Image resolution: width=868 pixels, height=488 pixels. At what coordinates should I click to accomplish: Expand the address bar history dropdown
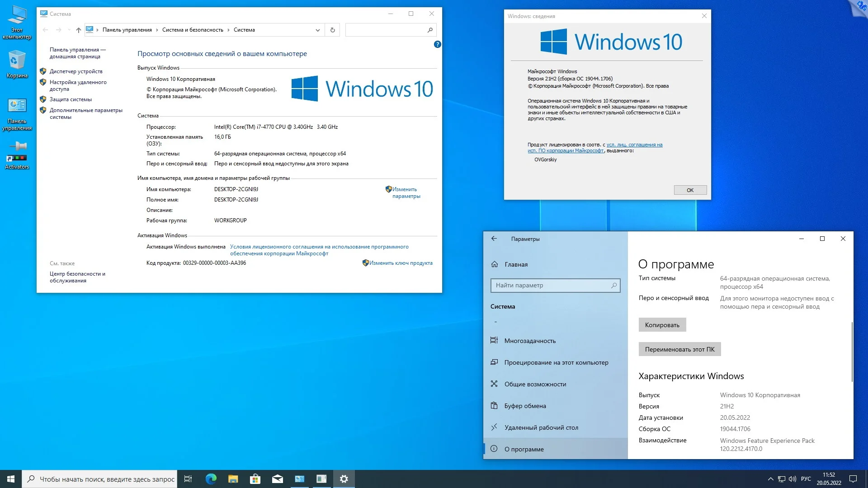click(x=318, y=30)
